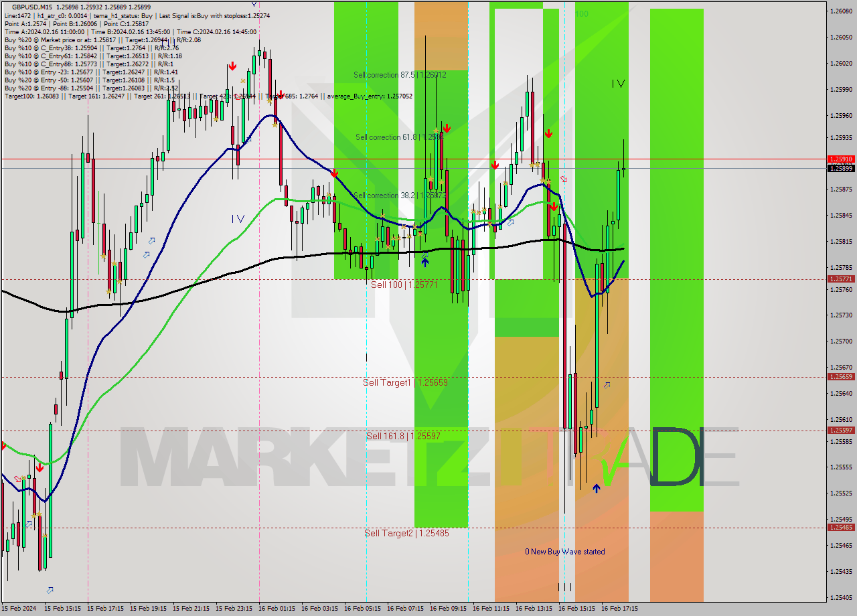Click the red 1.25910 price tag on axis
The height and width of the screenshot is (616, 857).
[841, 159]
